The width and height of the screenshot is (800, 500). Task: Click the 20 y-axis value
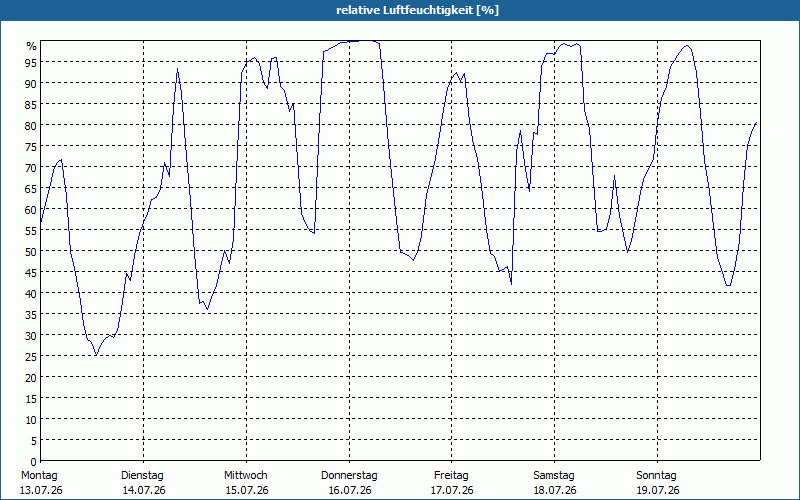click(x=31, y=378)
